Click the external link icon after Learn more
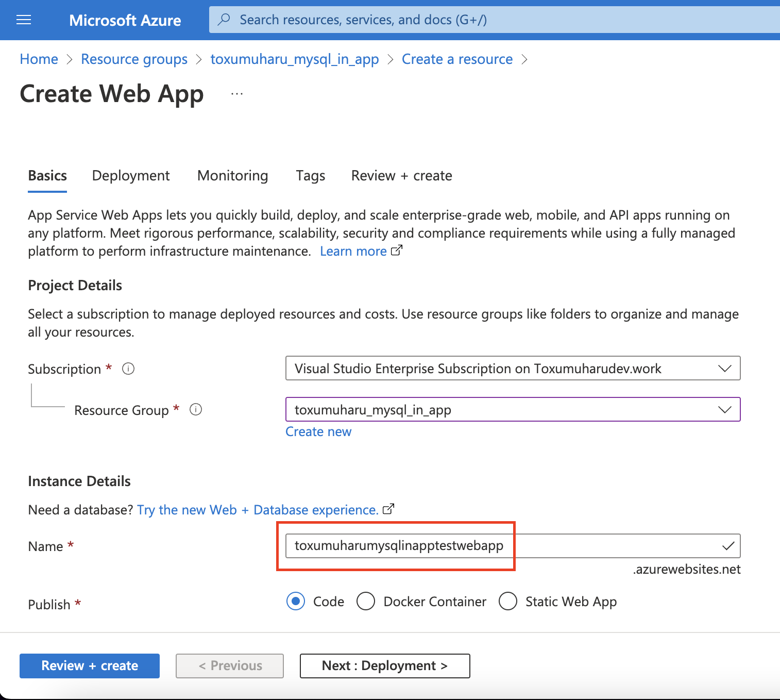This screenshot has height=700, width=780. [397, 250]
